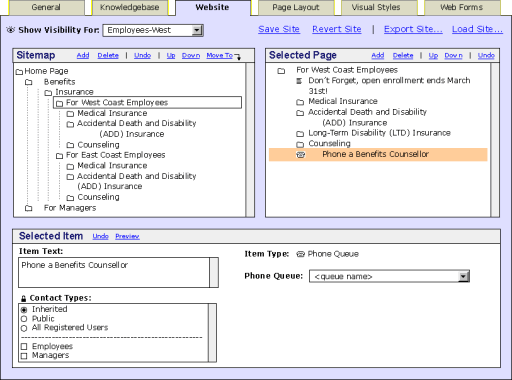Select For East Coast Employees in Sitemap
This screenshot has width=512, height=380.
point(116,155)
